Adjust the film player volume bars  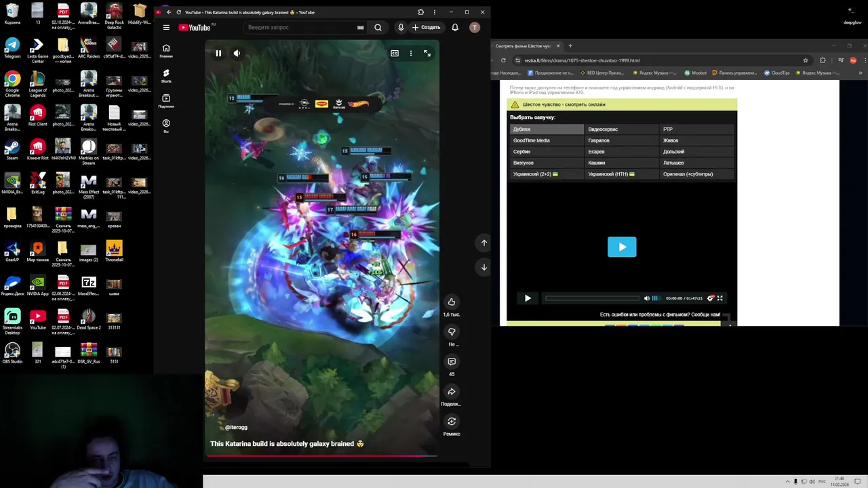(655, 298)
